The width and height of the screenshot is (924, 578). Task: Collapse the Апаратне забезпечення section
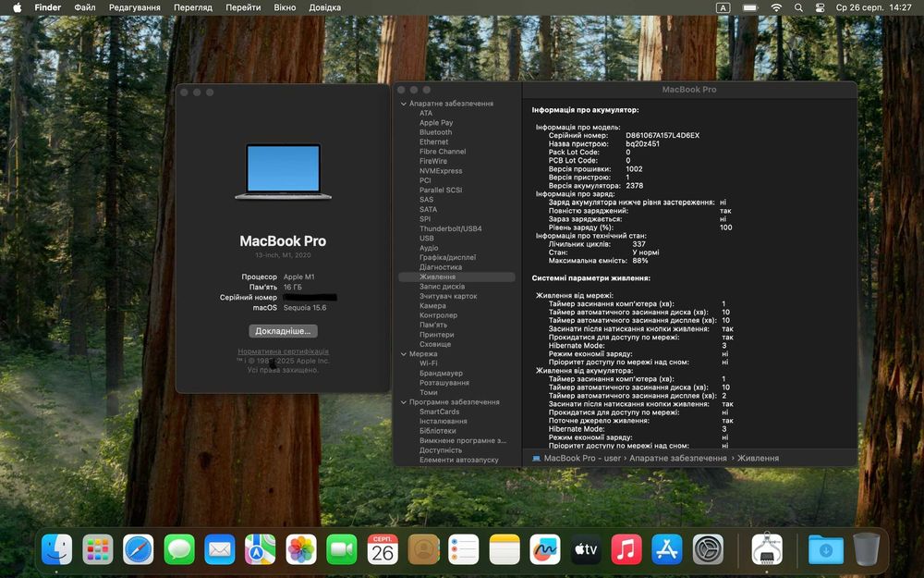(404, 104)
